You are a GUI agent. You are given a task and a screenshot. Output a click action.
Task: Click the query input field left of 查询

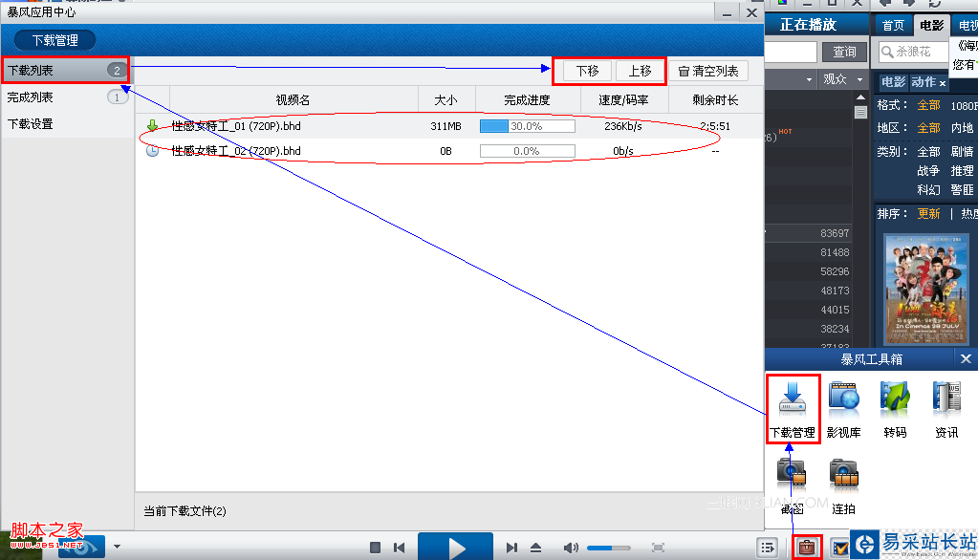(791, 52)
